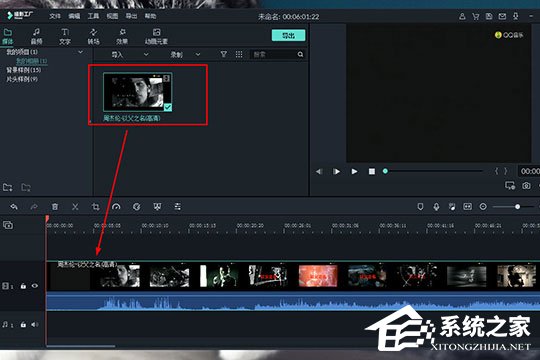Open the speed gauge icon
540x360 pixels.
116,207
